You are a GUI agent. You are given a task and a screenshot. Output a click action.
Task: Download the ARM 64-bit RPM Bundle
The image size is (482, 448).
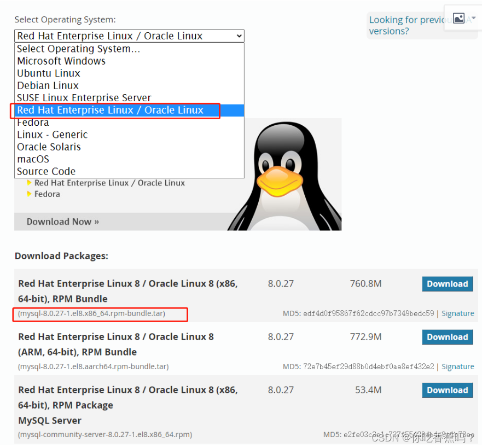coord(448,337)
